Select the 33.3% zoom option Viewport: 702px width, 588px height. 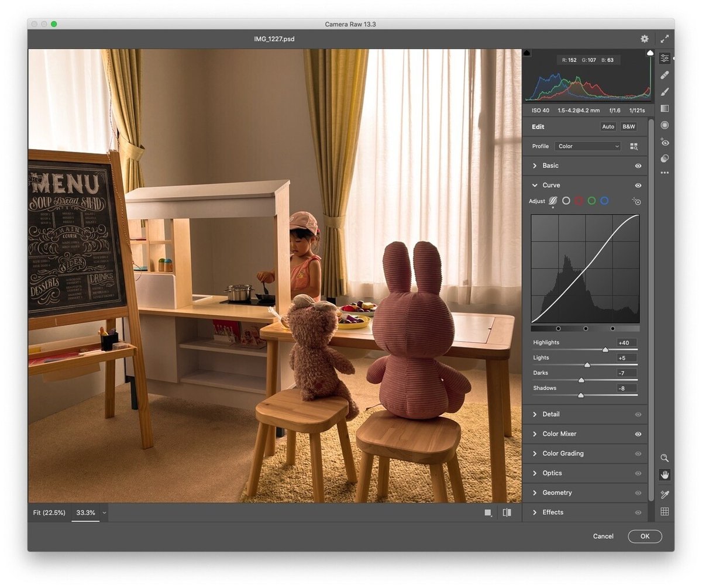coord(85,513)
